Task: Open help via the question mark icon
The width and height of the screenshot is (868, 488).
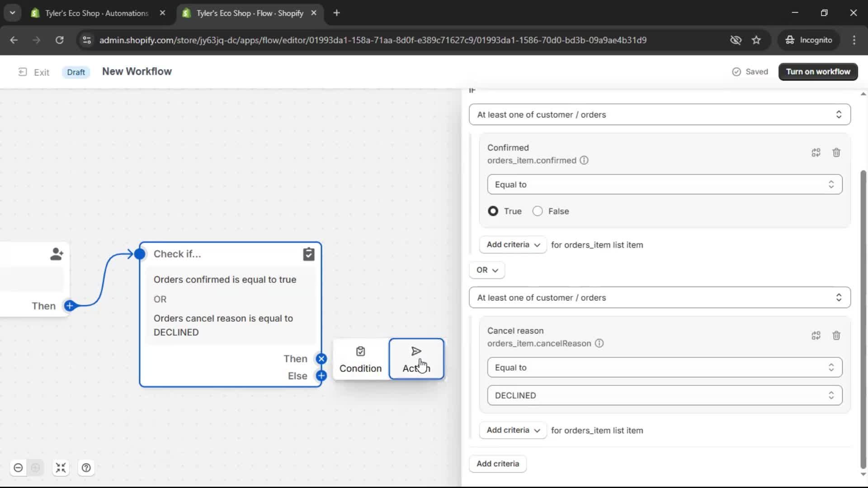Action: tap(86, 468)
